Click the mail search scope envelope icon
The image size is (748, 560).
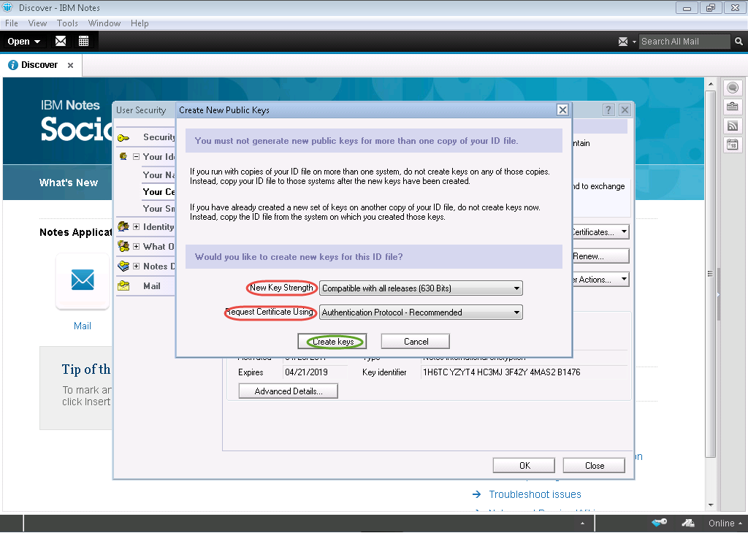(x=623, y=42)
